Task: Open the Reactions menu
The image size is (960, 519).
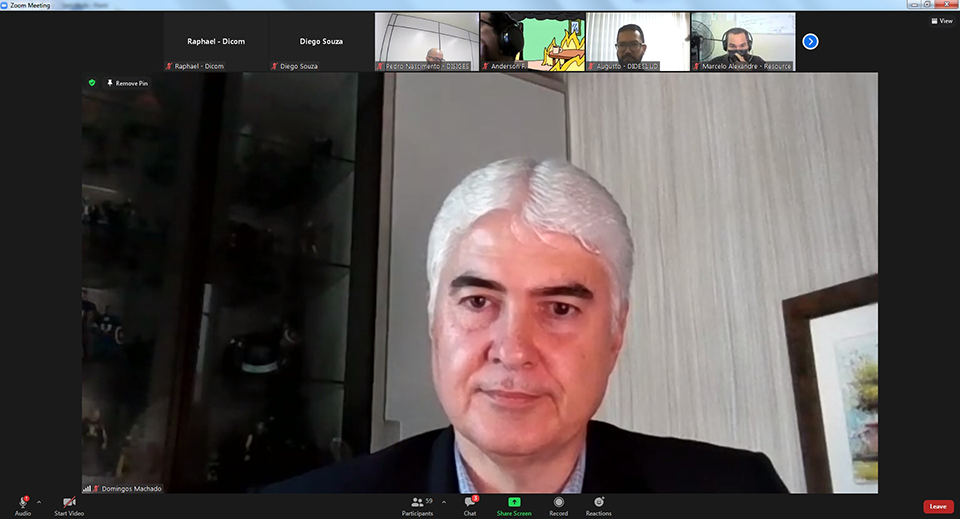Action: point(599,502)
